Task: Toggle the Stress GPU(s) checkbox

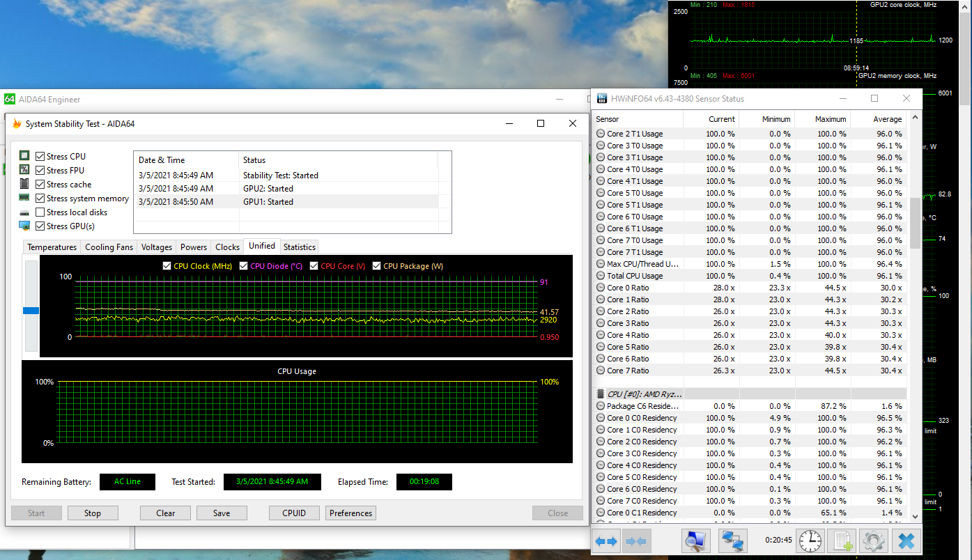Action: 40,226
